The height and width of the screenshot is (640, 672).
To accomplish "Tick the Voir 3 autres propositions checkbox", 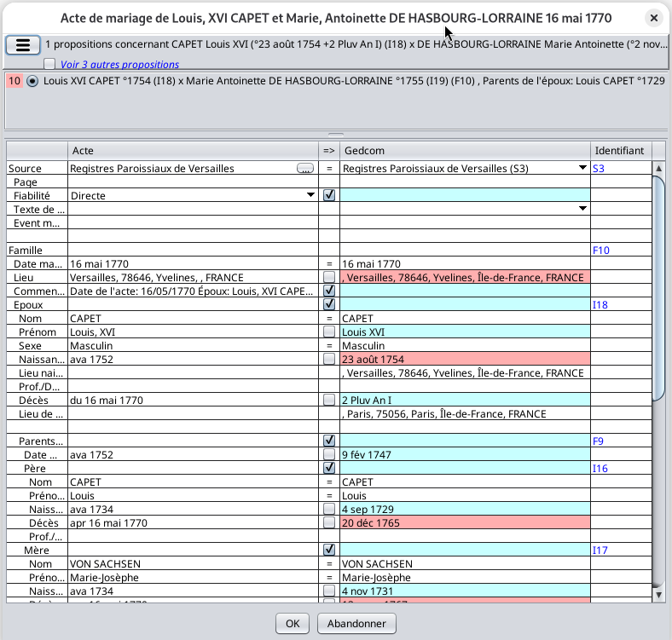I will tap(49, 64).
